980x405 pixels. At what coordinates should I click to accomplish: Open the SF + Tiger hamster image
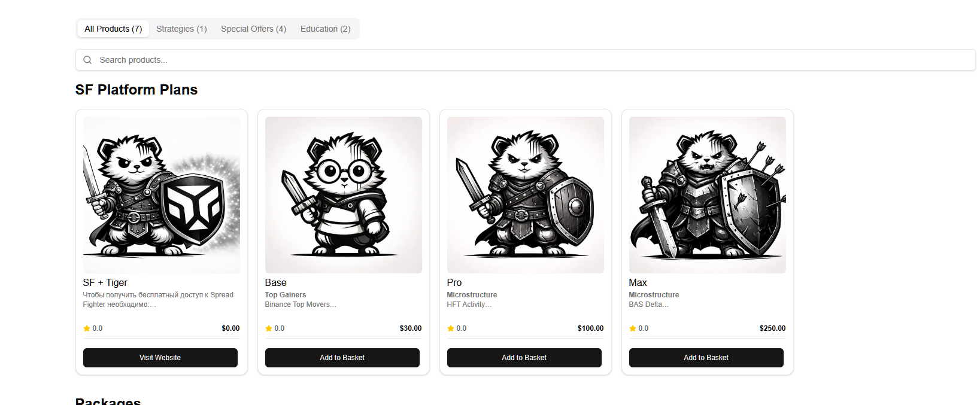(x=162, y=195)
